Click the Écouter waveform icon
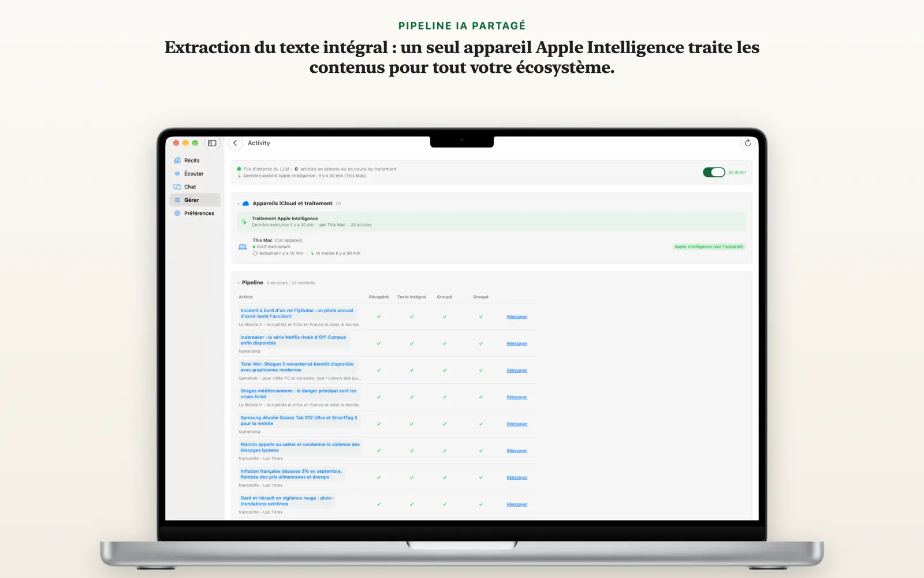The height and width of the screenshot is (578, 924). [177, 174]
